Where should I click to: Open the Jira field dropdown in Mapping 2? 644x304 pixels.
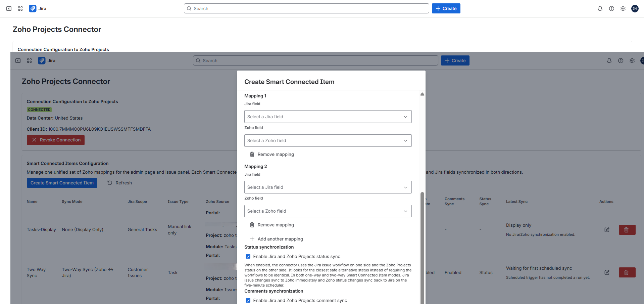(328, 187)
